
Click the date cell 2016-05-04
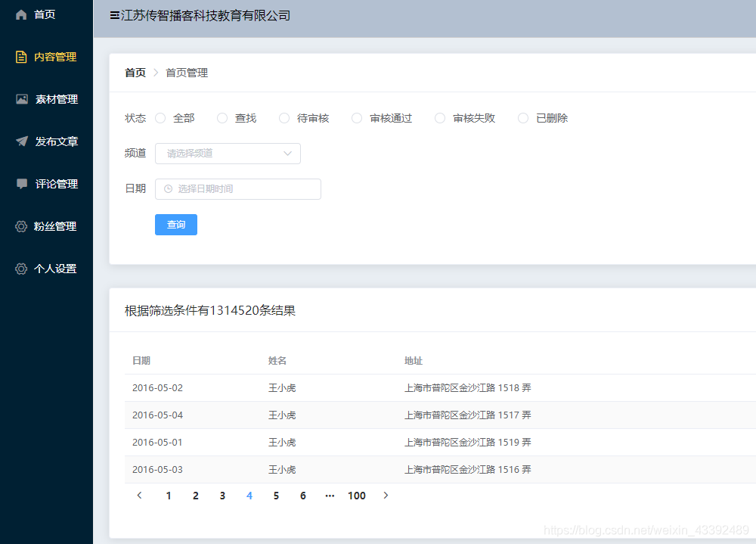tap(158, 415)
